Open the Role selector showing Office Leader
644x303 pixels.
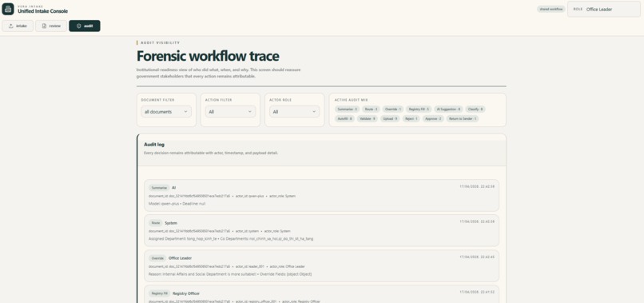point(604,9)
